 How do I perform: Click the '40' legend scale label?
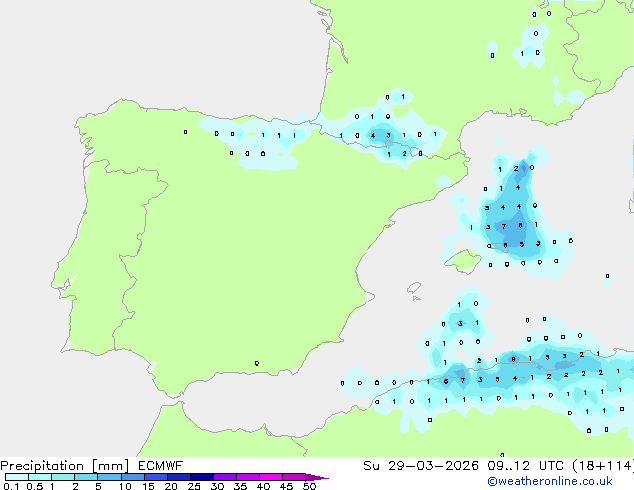pyautogui.click(x=263, y=486)
